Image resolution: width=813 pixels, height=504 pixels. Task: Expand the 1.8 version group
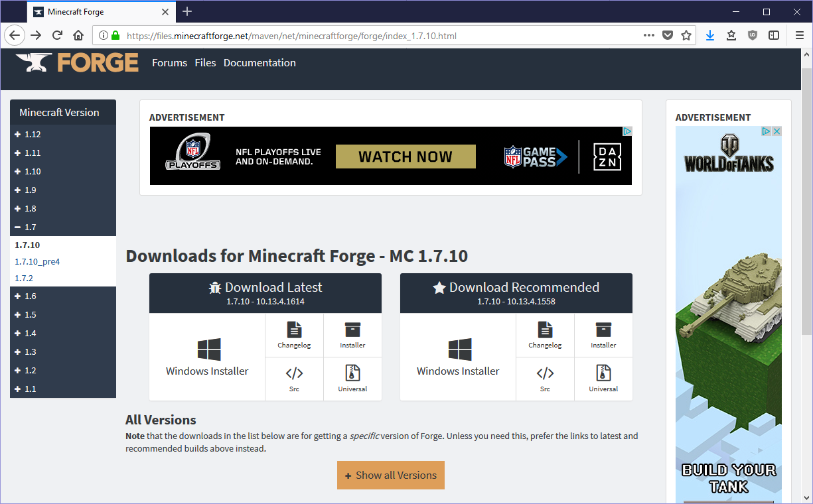63,208
